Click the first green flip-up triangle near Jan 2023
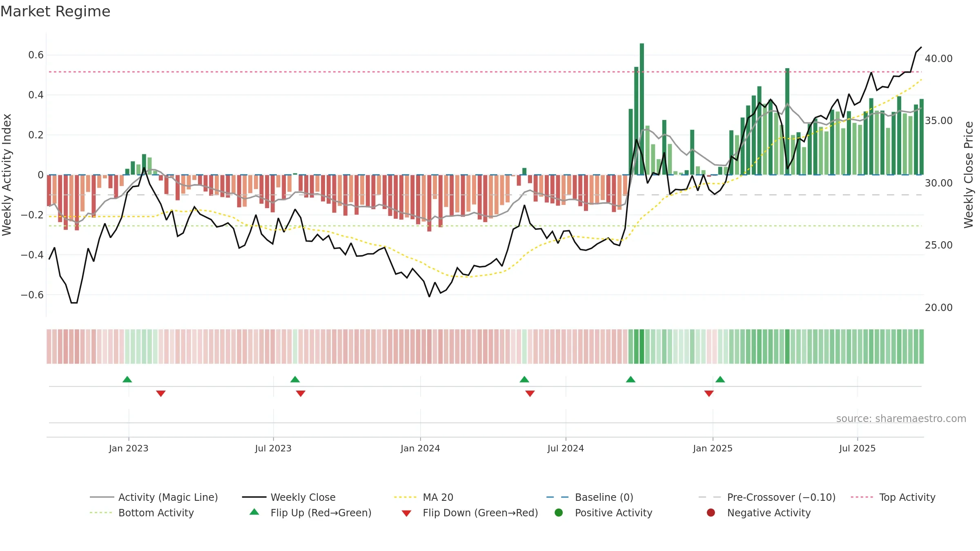This screenshot has height=551, width=980. (127, 379)
